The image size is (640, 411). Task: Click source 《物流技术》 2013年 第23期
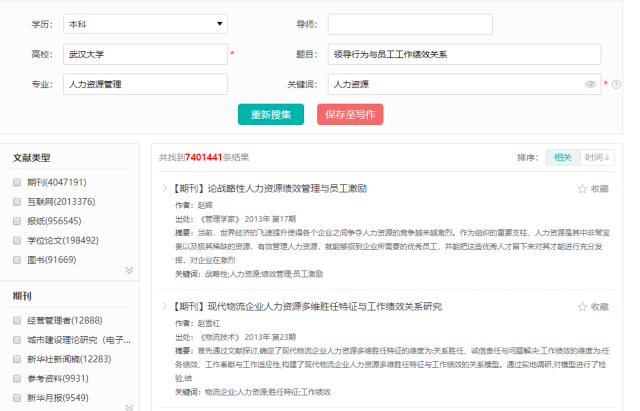[247, 337]
